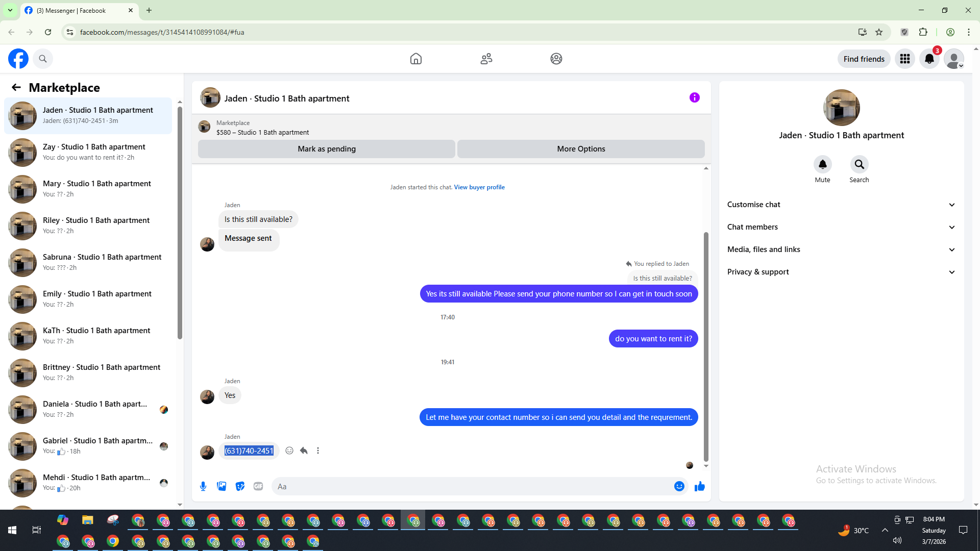Open View buyer profile link
The width and height of the screenshot is (980, 551).
point(479,187)
